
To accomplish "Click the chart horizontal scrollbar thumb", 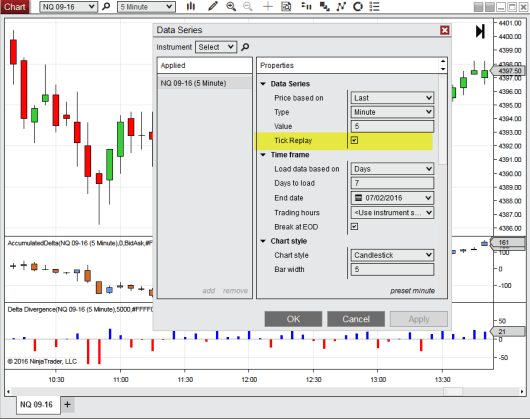I will [453, 392].
